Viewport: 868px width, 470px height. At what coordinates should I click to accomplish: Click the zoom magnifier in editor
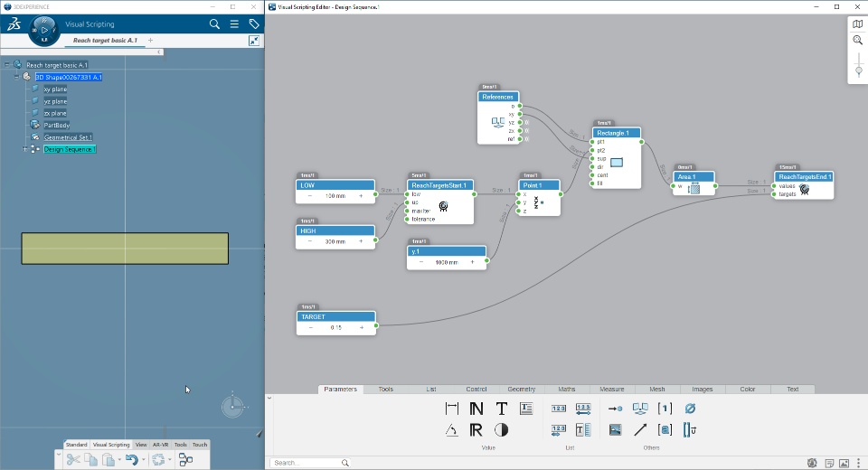[x=857, y=41]
